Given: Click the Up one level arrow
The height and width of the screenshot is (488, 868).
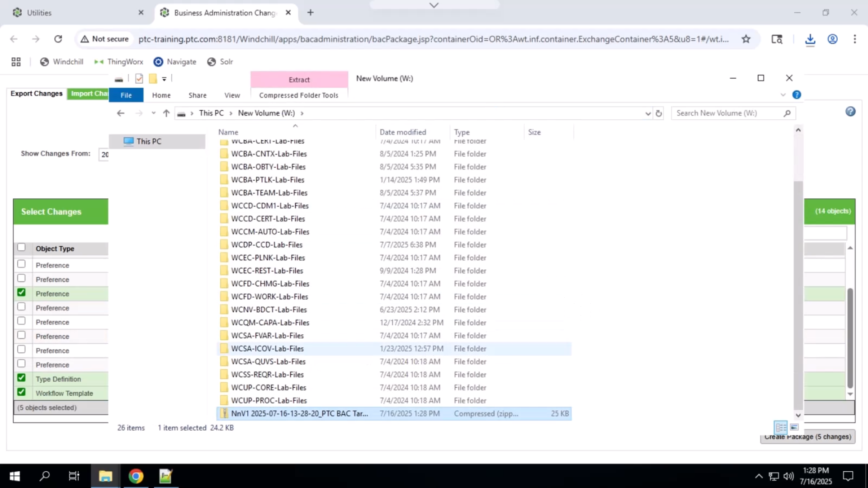Looking at the screenshot, I should coord(166,113).
